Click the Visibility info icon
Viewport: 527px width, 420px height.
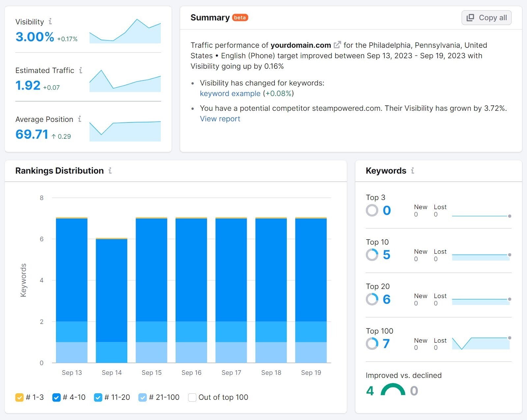click(50, 22)
